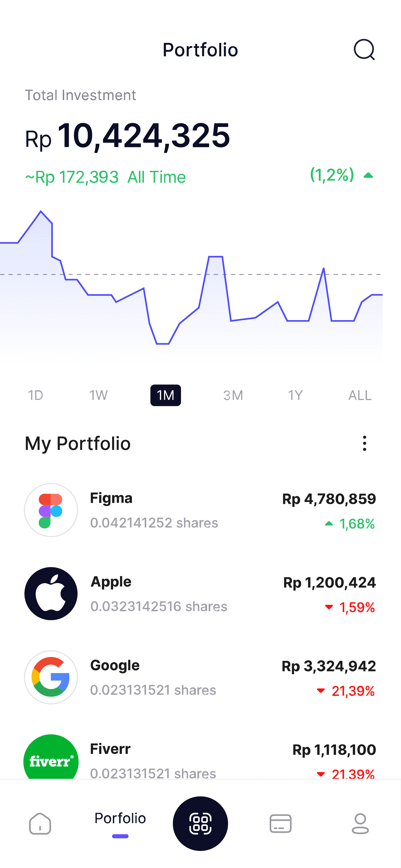Tap the investment line chart peak
Screen dimensions: 401x868
(x=41, y=211)
